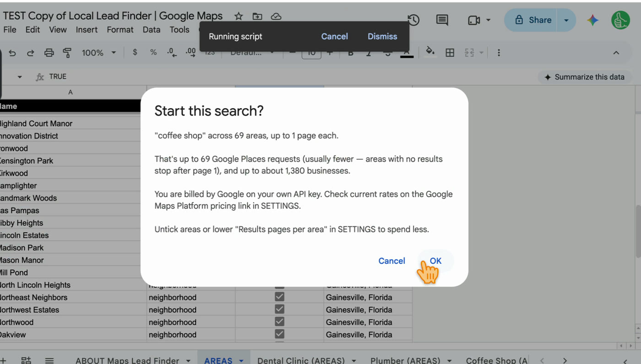The width and height of the screenshot is (641, 364).
Task: Open the cloud document status icon
Action: 276,16
